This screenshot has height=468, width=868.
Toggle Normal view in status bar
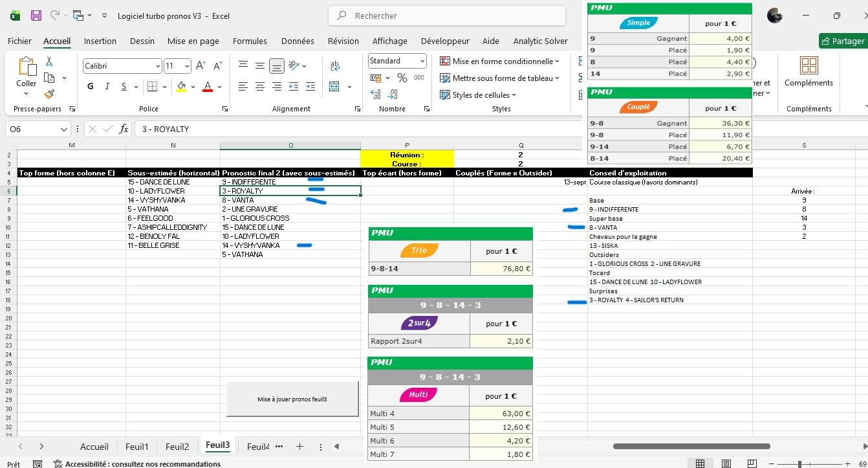(x=700, y=463)
